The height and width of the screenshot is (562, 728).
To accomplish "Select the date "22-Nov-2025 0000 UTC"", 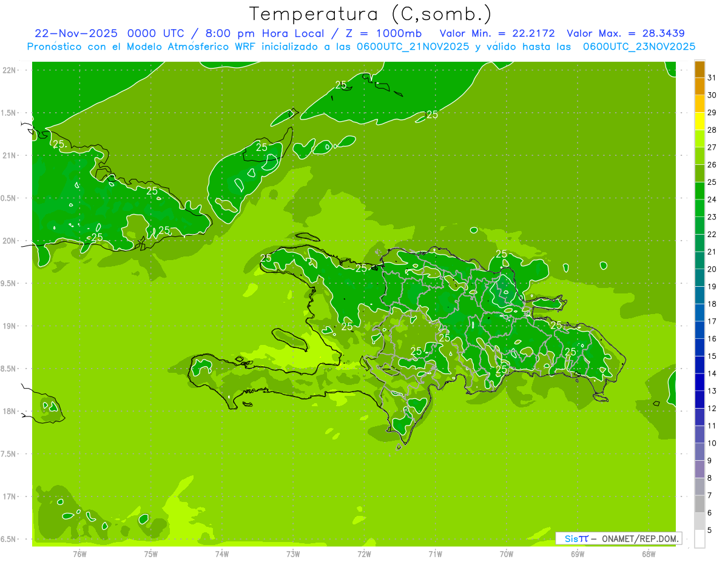I will point(113,33).
